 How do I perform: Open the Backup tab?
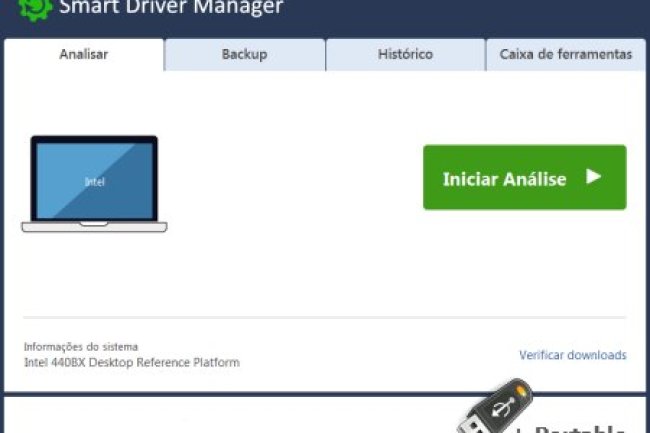[245, 54]
